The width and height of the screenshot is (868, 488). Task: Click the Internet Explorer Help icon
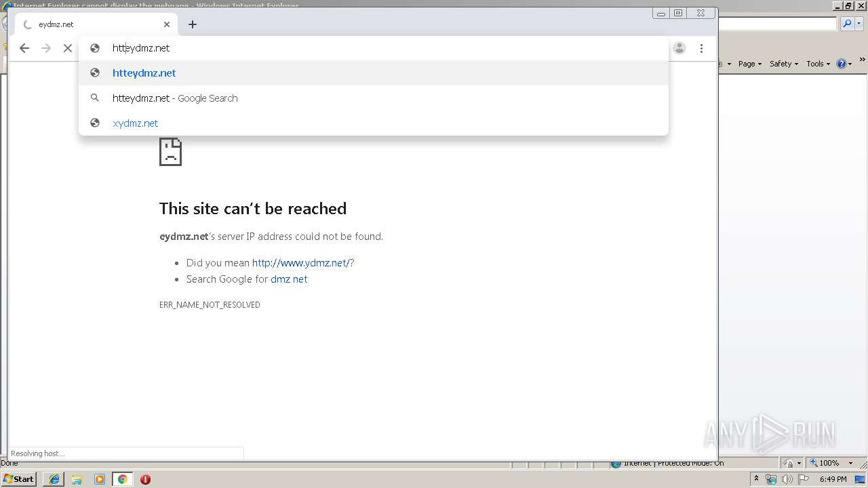point(842,64)
